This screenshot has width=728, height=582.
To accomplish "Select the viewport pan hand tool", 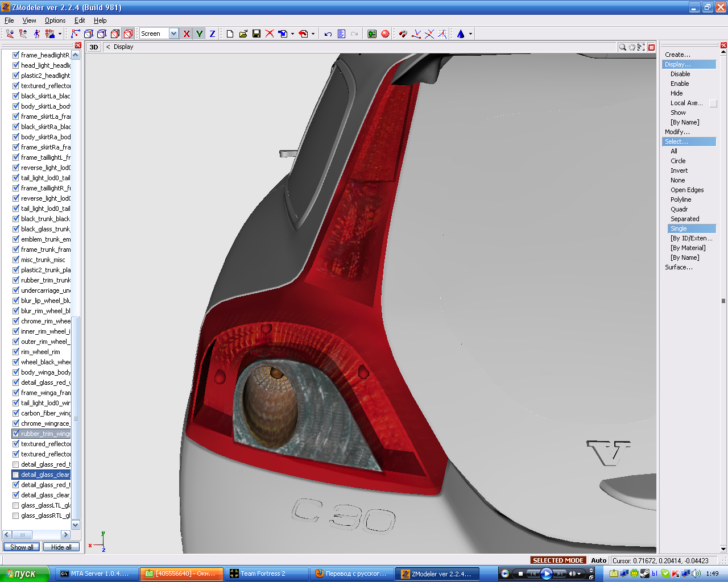I will pos(632,47).
